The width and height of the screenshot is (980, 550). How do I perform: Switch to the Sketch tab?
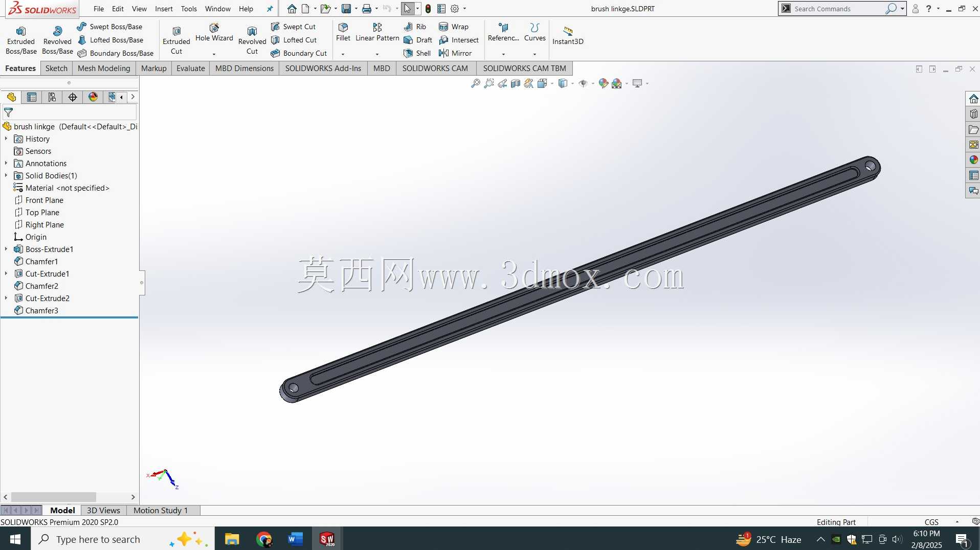56,68
